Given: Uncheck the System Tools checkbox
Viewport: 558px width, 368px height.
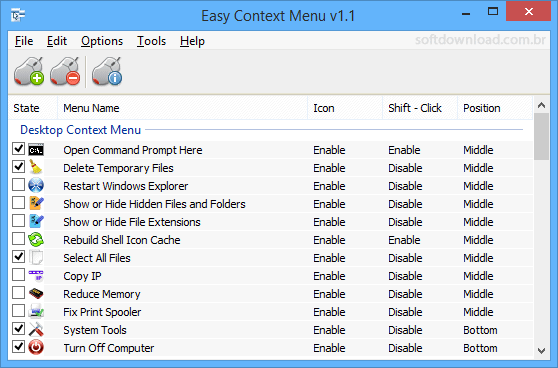Looking at the screenshot, I should (x=19, y=328).
